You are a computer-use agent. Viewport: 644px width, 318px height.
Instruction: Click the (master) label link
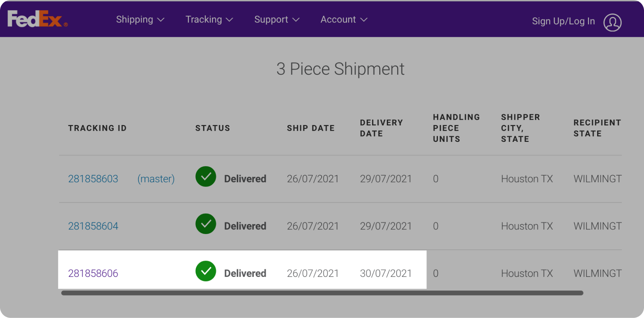(156, 179)
